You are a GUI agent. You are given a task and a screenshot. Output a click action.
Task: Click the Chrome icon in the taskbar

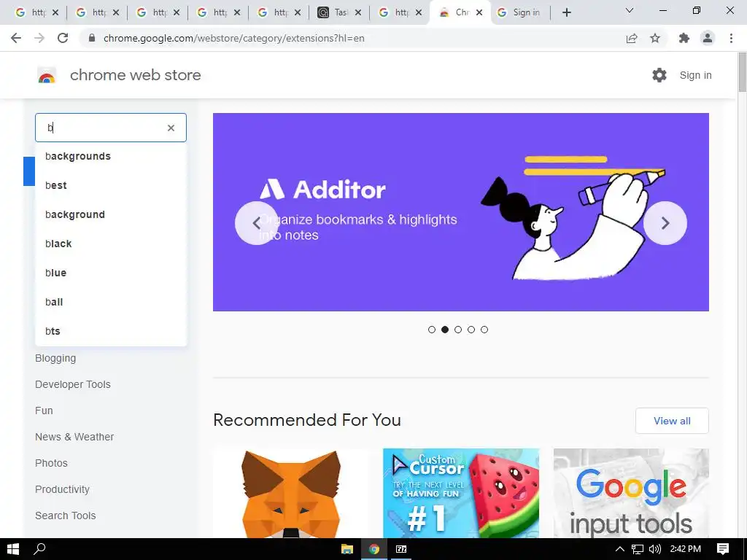[x=374, y=549]
